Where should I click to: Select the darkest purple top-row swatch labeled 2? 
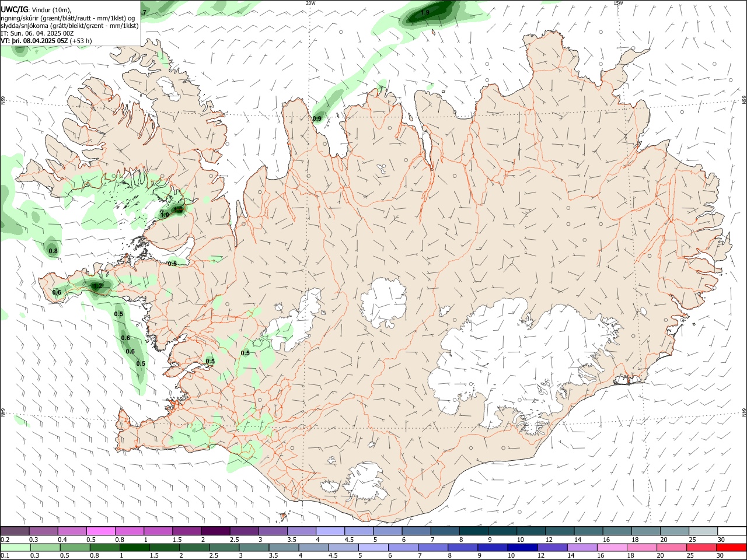click(215, 531)
